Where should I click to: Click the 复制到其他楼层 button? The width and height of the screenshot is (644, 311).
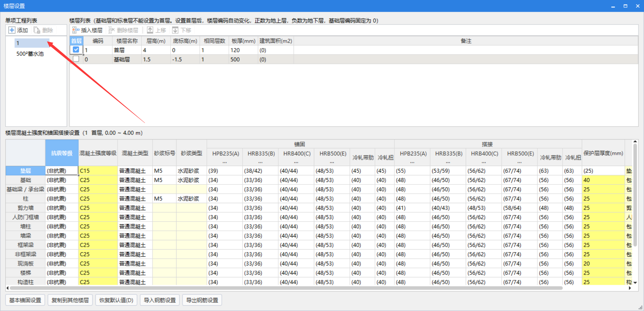pos(70,300)
